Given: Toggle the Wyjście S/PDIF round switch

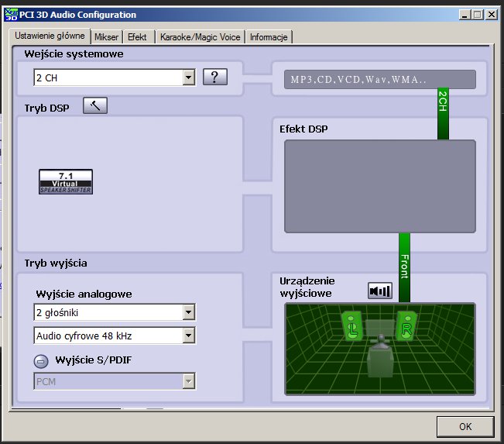Looking at the screenshot, I should 41,361.
